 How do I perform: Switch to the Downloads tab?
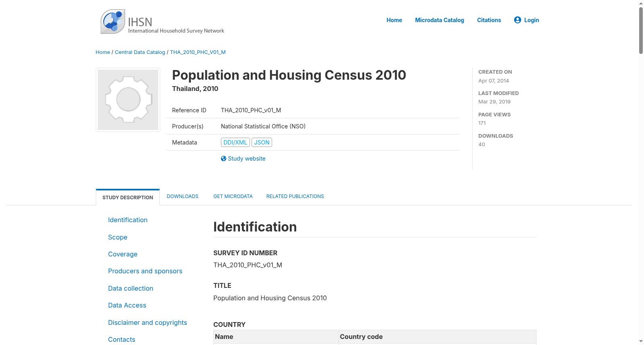coord(182,196)
